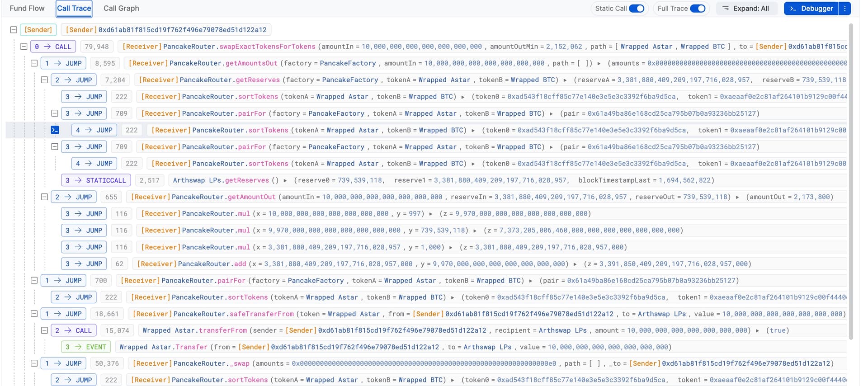Image resolution: width=868 pixels, height=386 pixels.
Task: Collapse the Wrapped Astar.transferFrom CALL row
Action: pos(44,331)
